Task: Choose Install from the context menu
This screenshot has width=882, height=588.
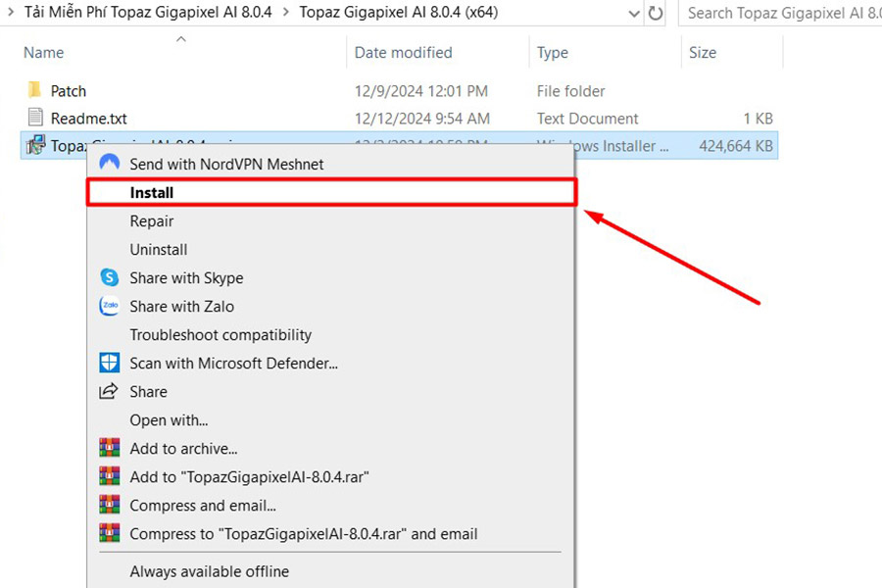Action: click(x=331, y=192)
